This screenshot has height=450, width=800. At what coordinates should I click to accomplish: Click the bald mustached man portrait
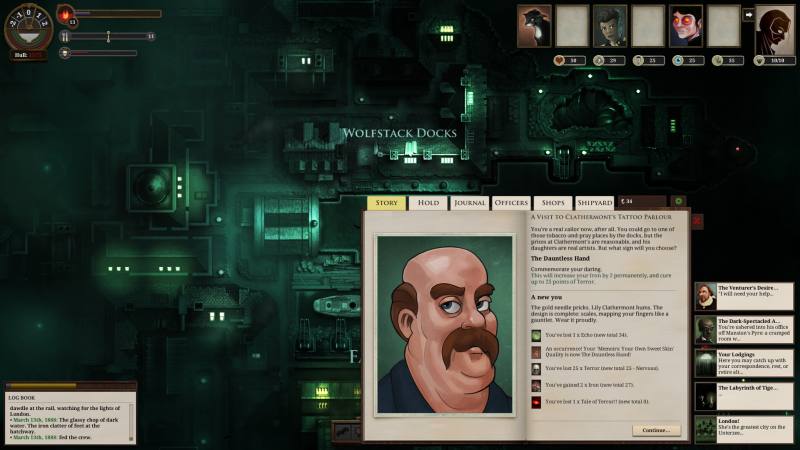(x=444, y=325)
